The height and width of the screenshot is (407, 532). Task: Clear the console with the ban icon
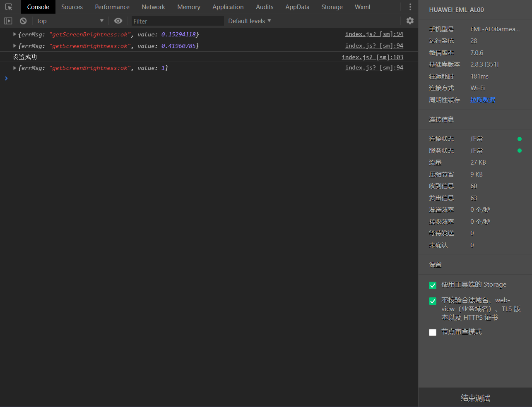(23, 21)
